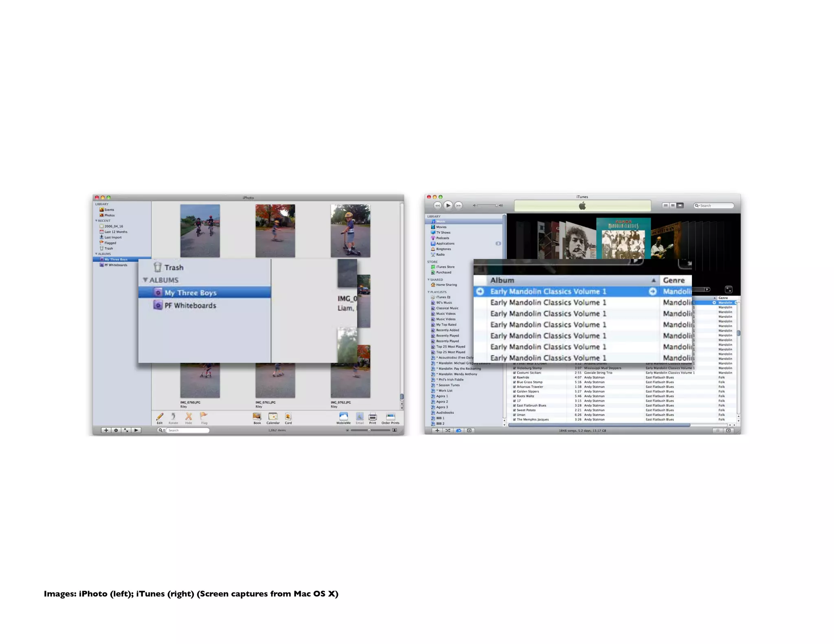Screen dimensions: 834x644
Task: Open the iTunes DJ playlist
Action: [x=441, y=297]
